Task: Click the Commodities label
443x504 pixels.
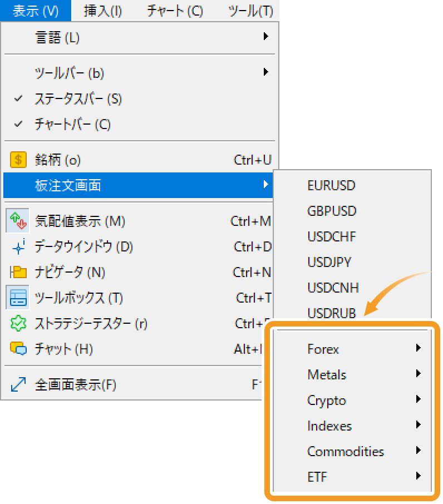Action: [x=346, y=451]
